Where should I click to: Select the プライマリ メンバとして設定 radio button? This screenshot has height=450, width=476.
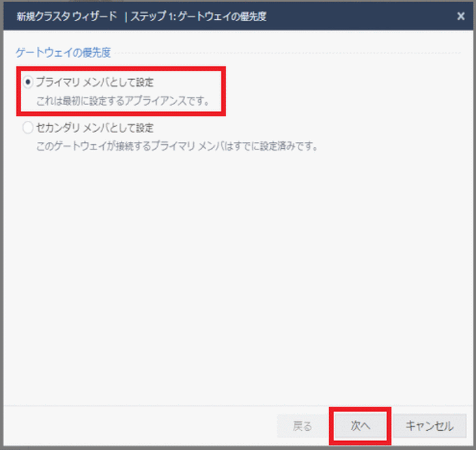pos(28,83)
